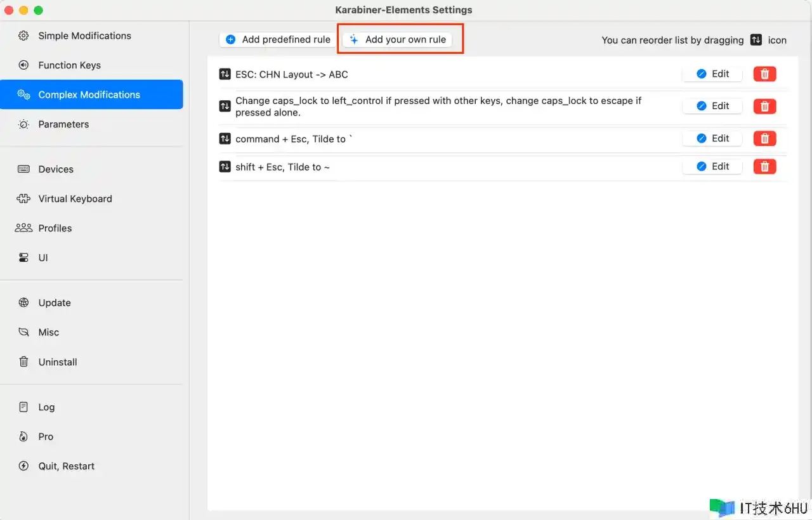Open the Log section
The image size is (812, 520).
(x=46, y=407)
